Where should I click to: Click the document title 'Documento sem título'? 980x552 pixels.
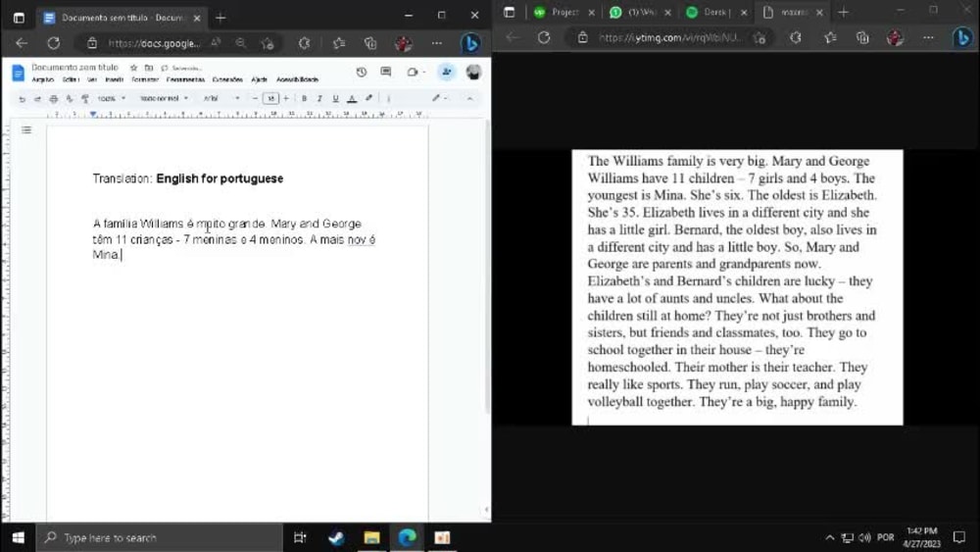click(x=75, y=68)
